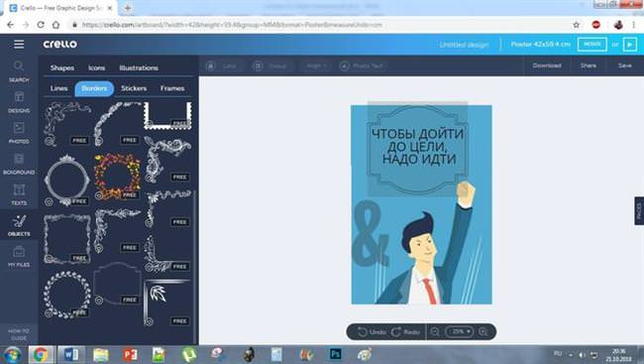
Task: Open the Search panel in sidebar
Action: tap(19, 71)
